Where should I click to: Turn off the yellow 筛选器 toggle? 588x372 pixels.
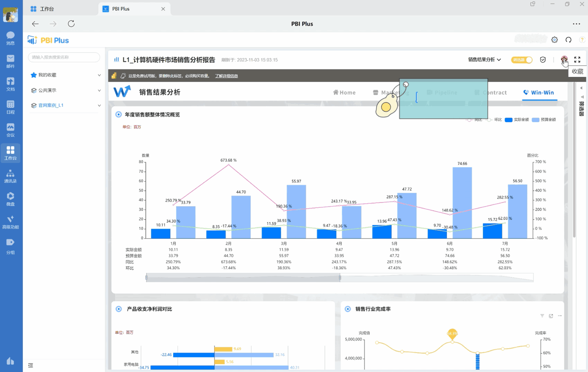(x=522, y=60)
